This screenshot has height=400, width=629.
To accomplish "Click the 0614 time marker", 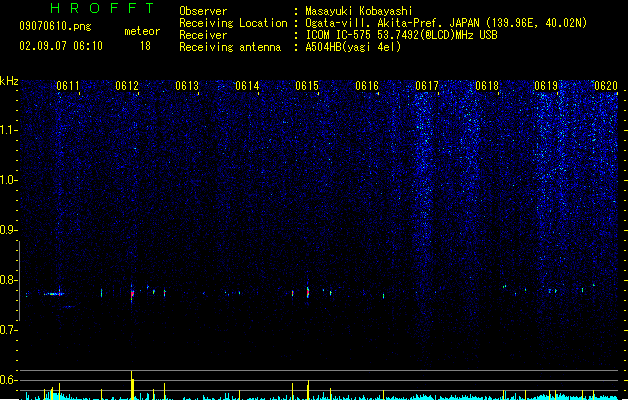I will point(247,86).
